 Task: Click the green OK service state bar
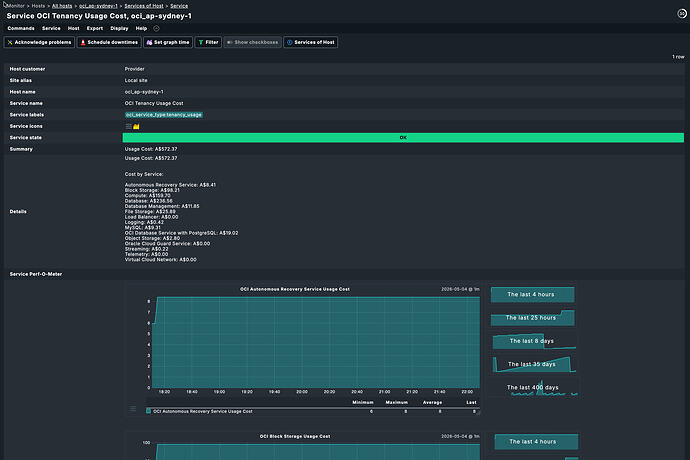click(x=403, y=138)
